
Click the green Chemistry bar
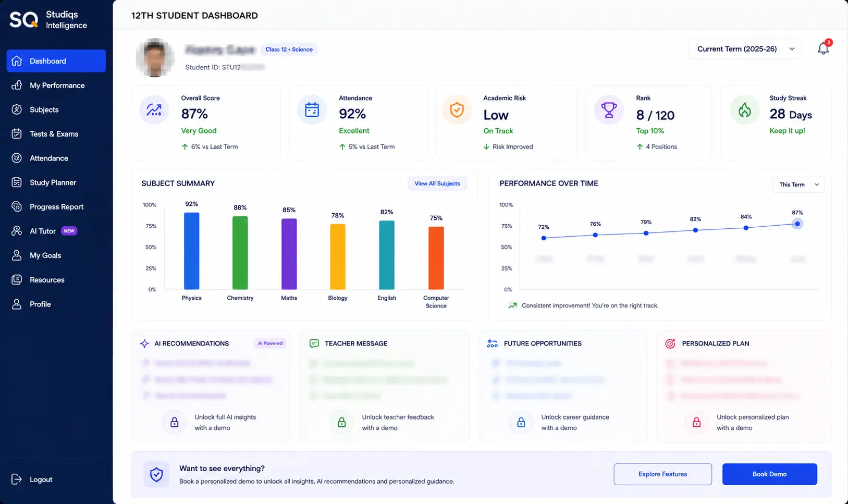pos(240,253)
